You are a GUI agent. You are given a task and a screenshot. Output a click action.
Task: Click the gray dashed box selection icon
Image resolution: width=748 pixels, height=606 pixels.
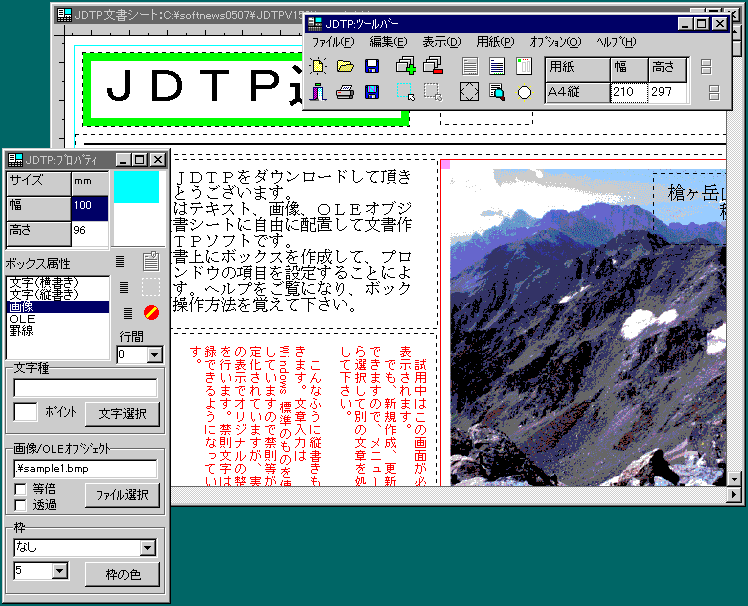[x=433, y=92]
